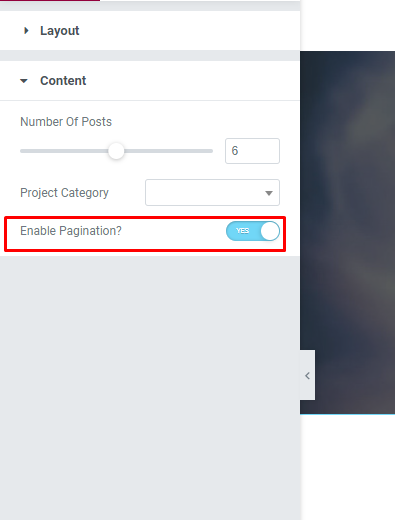395x520 pixels.
Task: Collapse the Content section arrow
Action: click(24, 81)
